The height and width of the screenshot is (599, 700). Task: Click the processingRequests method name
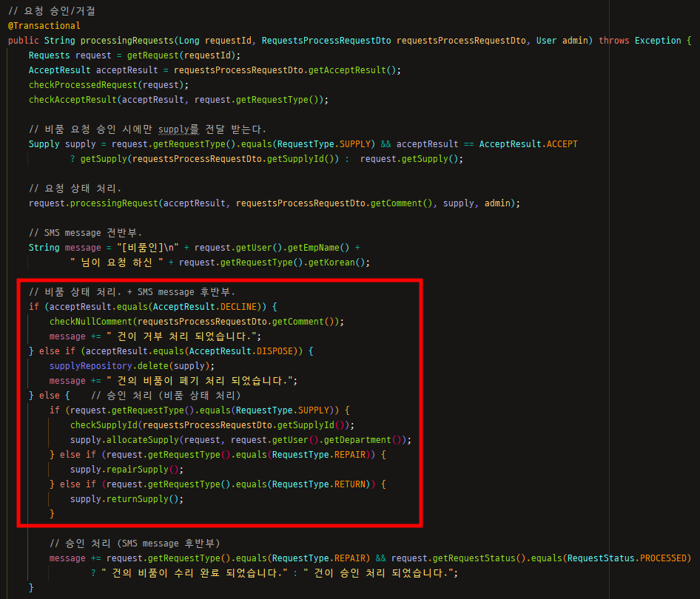[x=127, y=41]
